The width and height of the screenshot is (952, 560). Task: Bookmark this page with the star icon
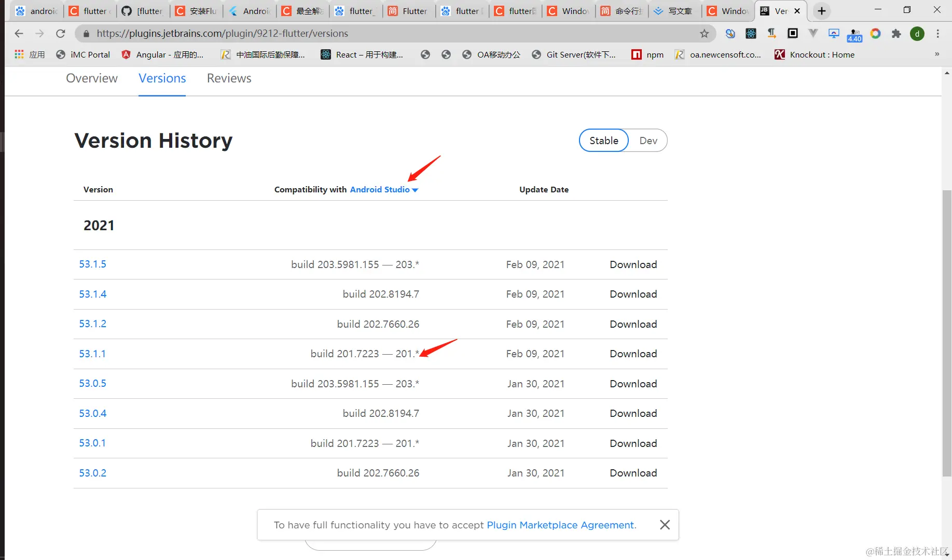coord(704,34)
